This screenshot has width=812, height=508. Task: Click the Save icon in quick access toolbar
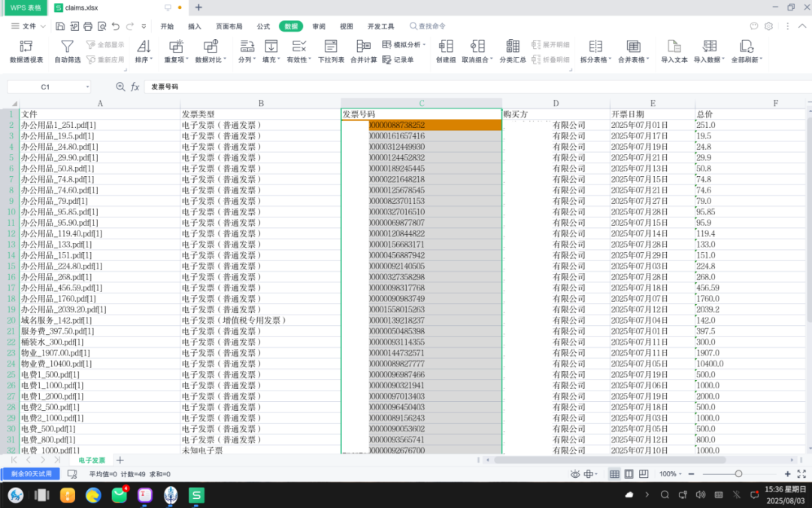point(60,26)
